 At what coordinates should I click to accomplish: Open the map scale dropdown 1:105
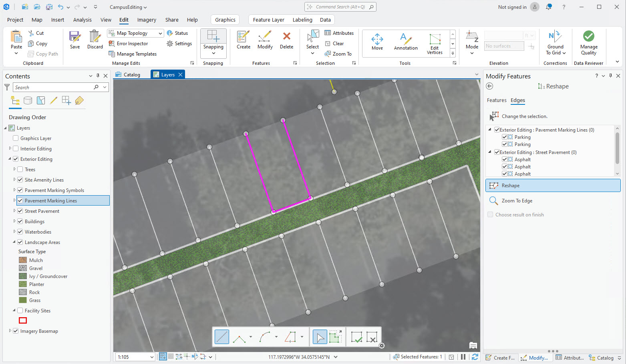coord(152,357)
